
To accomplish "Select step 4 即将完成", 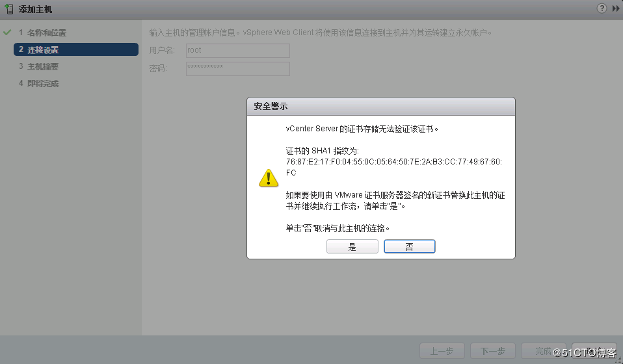I will point(38,84).
